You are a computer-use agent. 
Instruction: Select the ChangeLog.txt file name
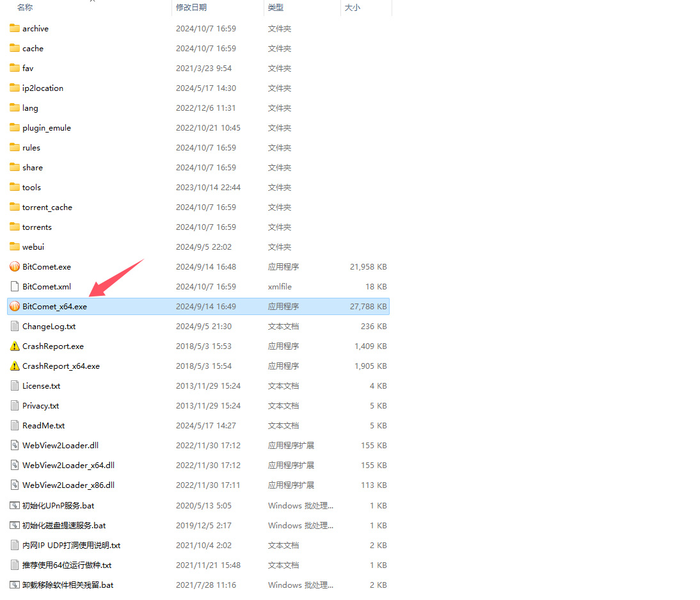(x=49, y=327)
